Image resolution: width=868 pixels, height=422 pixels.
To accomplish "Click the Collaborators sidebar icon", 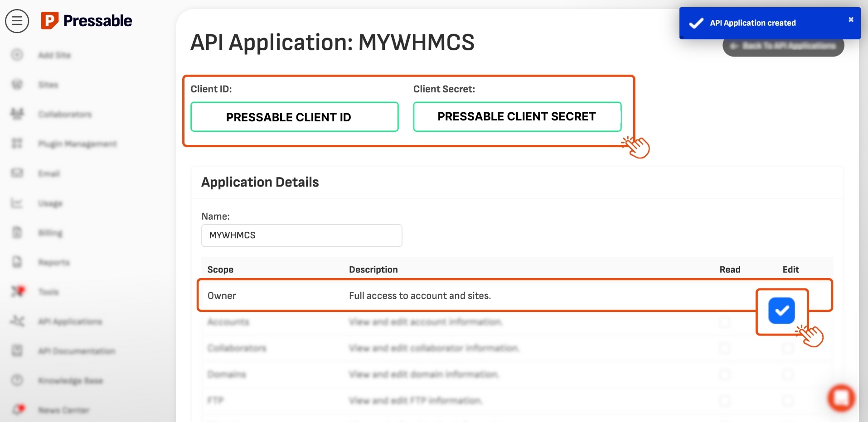I will (x=17, y=114).
